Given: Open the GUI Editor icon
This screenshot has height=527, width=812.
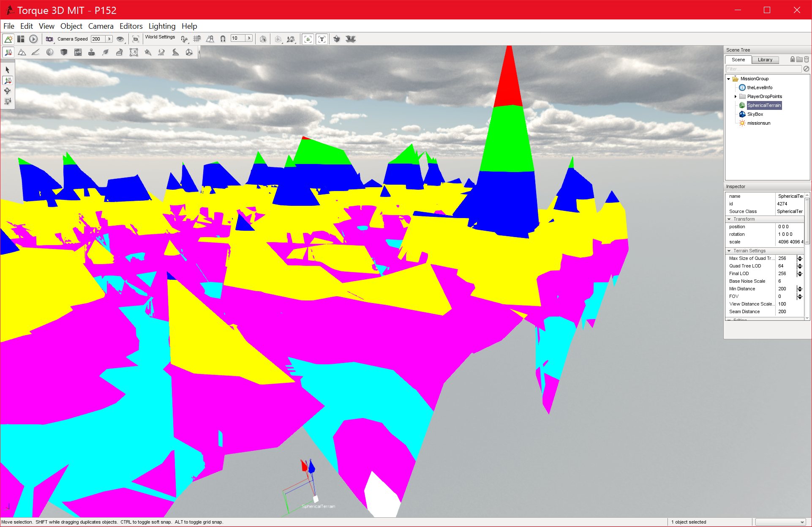Looking at the screenshot, I should click(21, 39).
